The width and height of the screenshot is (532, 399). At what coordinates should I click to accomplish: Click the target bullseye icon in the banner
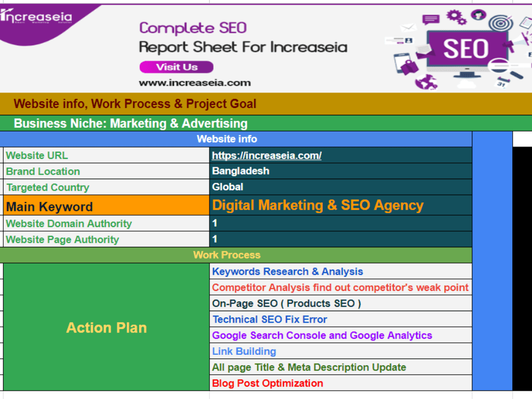pos(500,23)
